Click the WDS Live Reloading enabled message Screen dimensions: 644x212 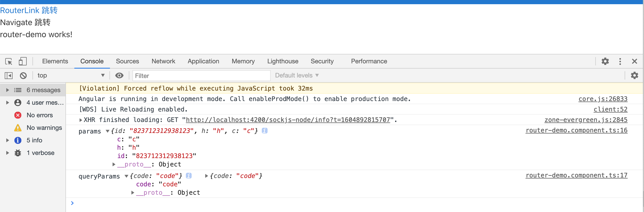tap(133, 109)
